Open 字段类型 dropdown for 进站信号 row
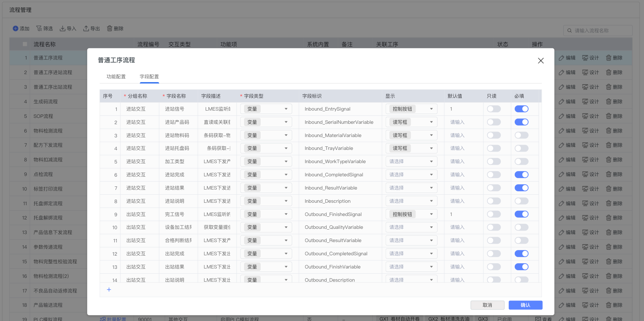644x321 pixels. (266, 109)
